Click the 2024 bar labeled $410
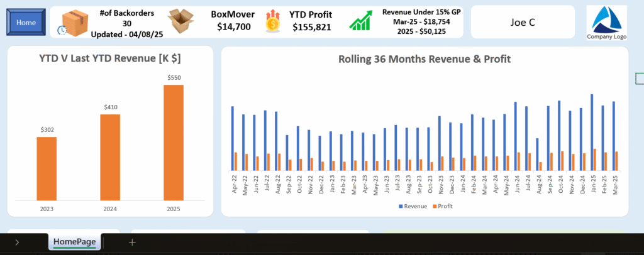 pyautogui.click(x=110, y=157)
